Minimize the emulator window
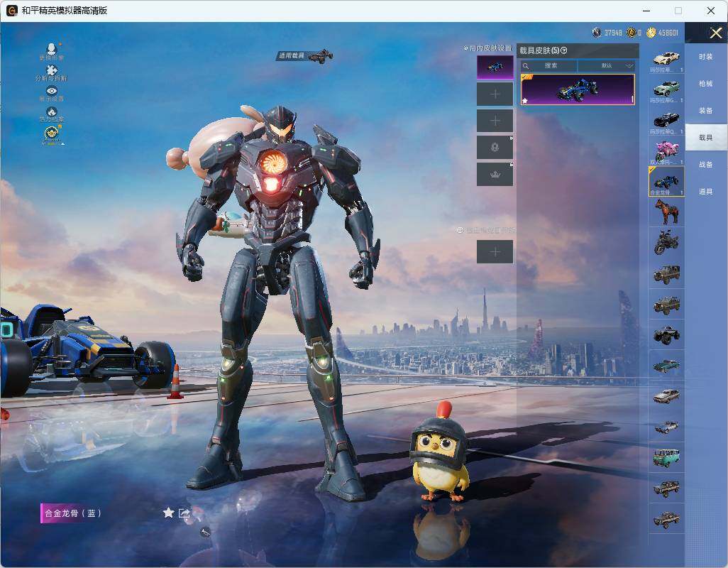 tap(646, 11)
